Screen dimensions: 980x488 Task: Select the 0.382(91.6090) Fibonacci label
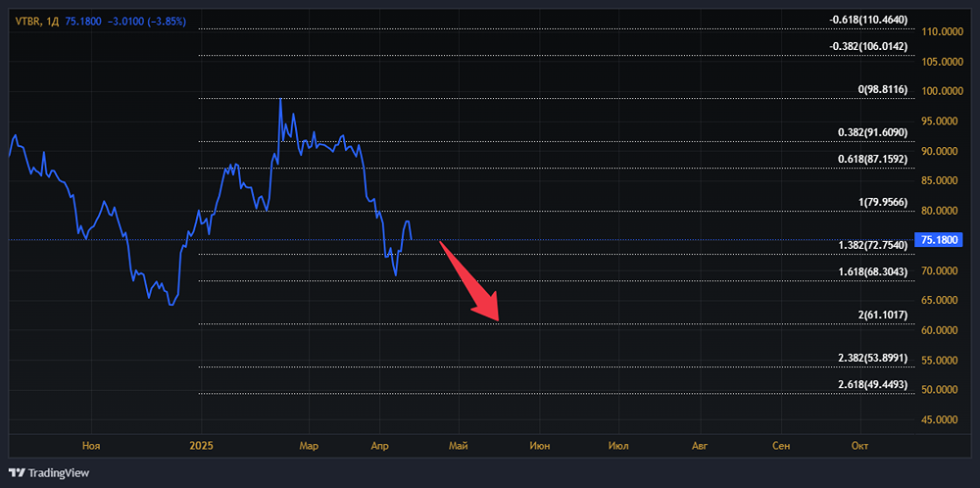pos(872,132)
